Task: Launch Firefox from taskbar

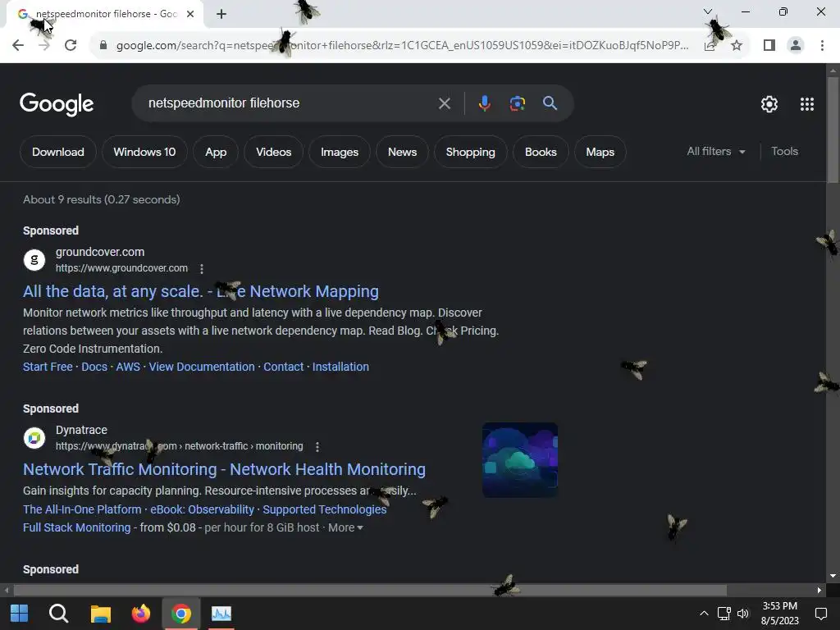Action: coord(141,614)
